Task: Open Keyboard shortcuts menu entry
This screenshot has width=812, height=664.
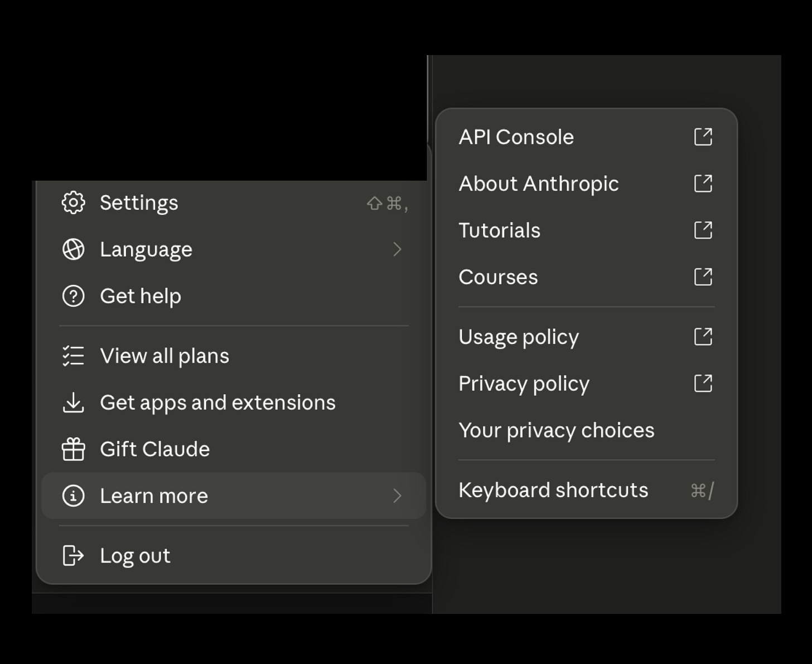Action: tap(586, 490)
